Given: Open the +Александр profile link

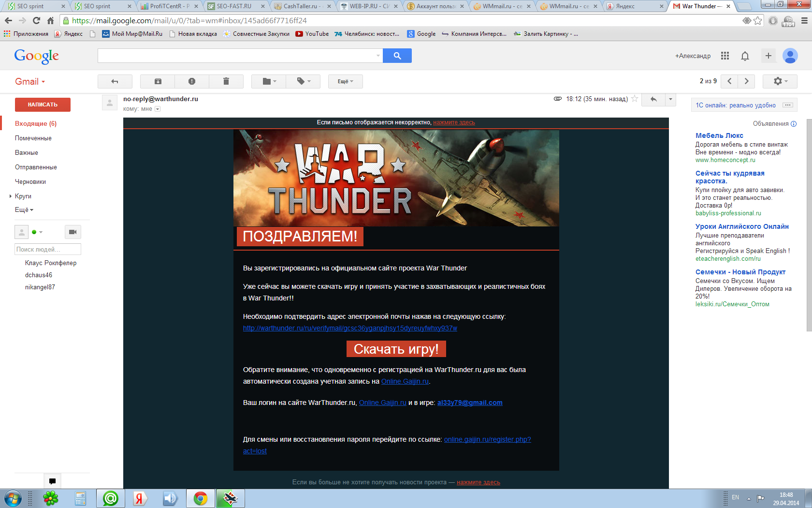Looking at the screenshot, I should pyautogui.click(x=693, y=56).
